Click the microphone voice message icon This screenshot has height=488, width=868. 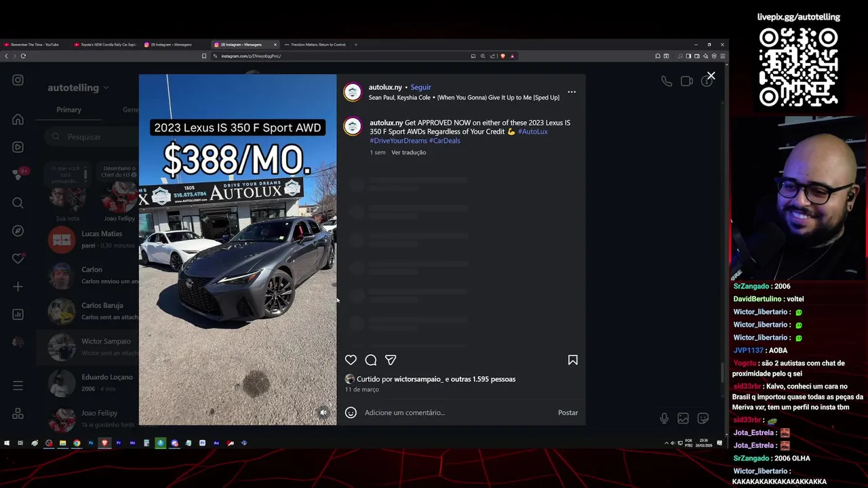tap(664, 419)
